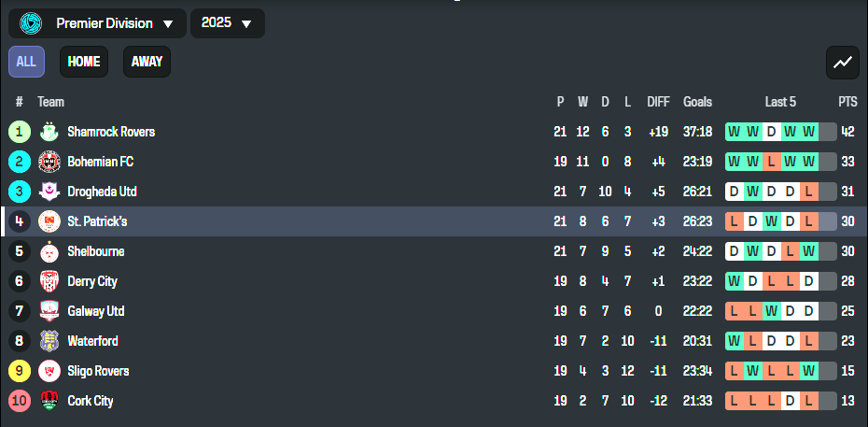This screenshot has width=868, height=427.
Task: Switch the table to HOME results
Action: click(x=84, y=62)
